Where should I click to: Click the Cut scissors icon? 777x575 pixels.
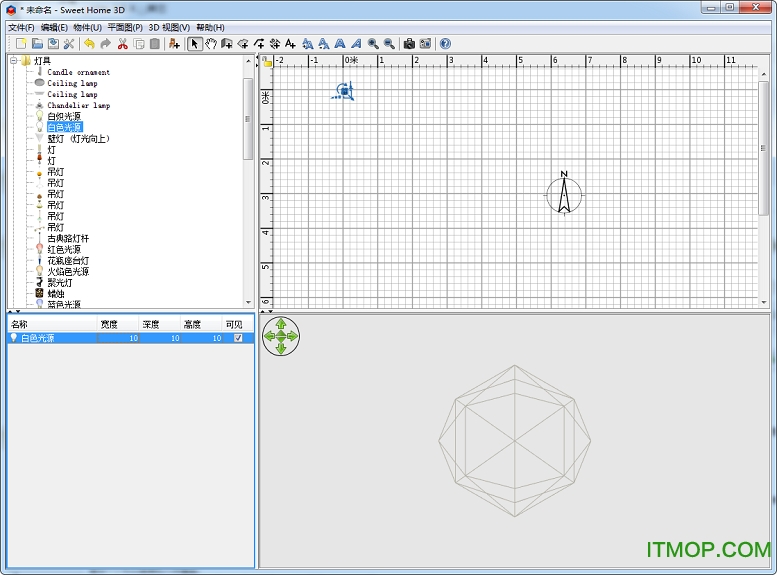122,44
